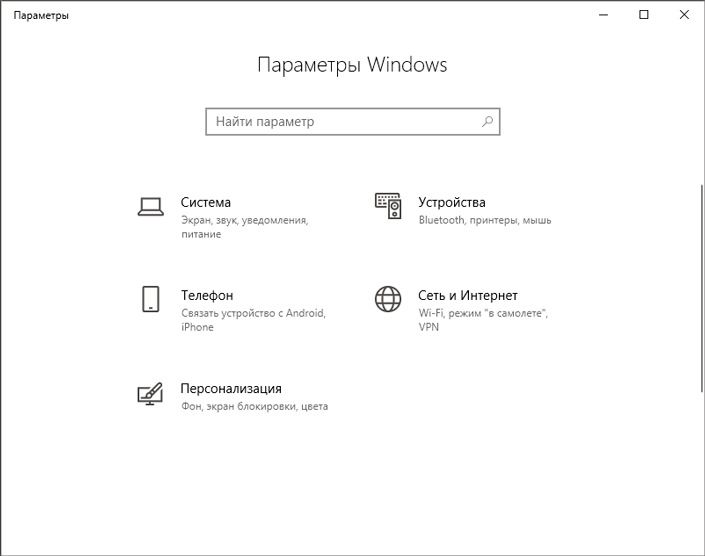Click 'Bluetooth, принтеры, мышь' description
The image size is (705, 556).
pyautogui.click(x=485, y=220)
